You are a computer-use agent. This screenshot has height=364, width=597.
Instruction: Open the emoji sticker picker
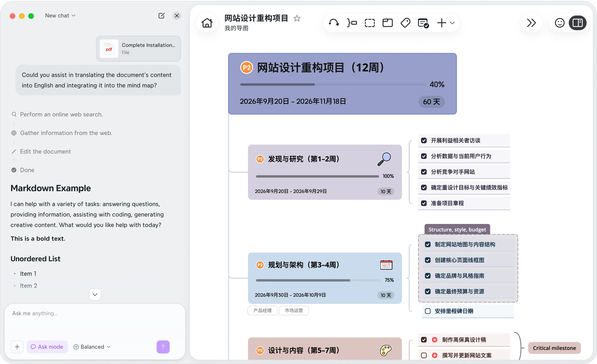(559, 23)
